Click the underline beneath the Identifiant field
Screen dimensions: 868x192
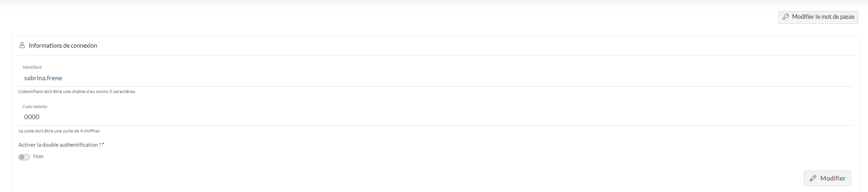tap(435, 86)
